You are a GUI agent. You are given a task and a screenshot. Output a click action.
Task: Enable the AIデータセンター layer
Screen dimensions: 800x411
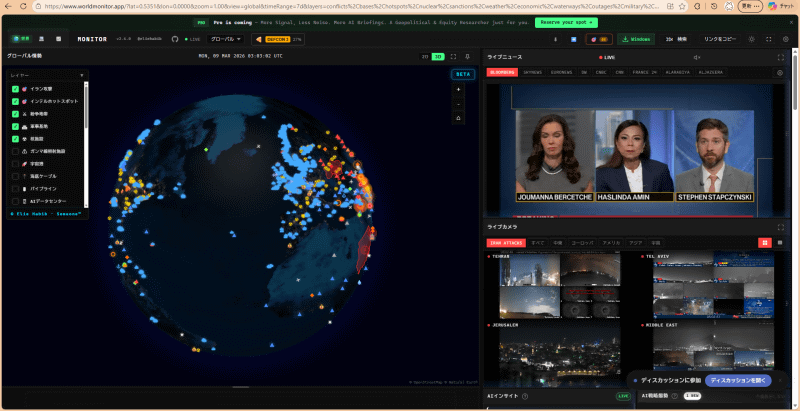point(15,201)
